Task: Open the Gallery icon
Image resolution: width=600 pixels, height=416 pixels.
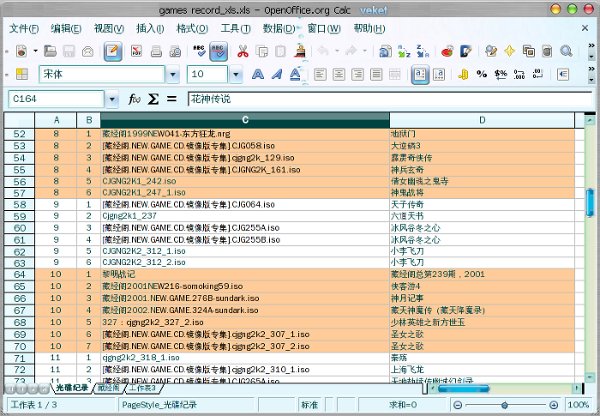Action: click(528, 51)
